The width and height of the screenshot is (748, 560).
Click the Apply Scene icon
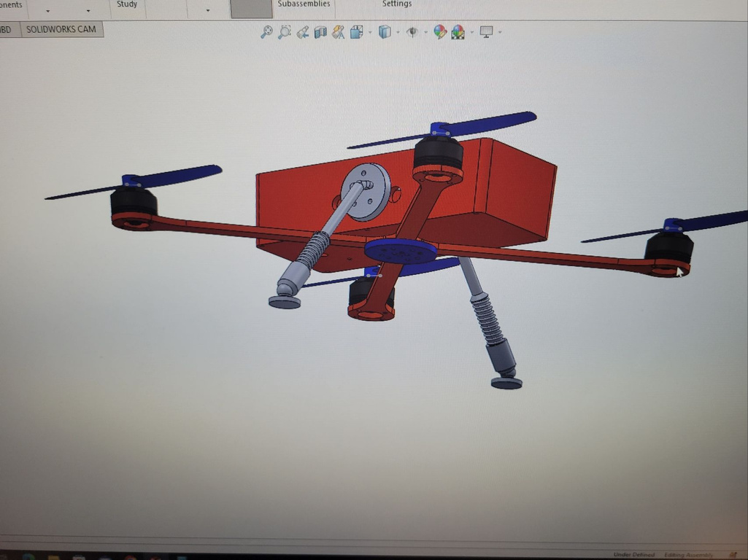458,32
